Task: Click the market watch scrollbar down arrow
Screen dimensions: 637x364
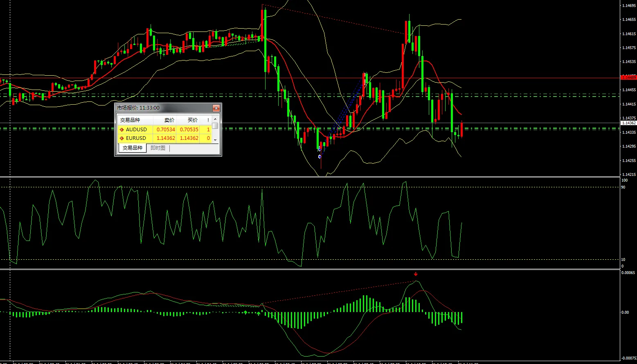Action: point(215,140)
